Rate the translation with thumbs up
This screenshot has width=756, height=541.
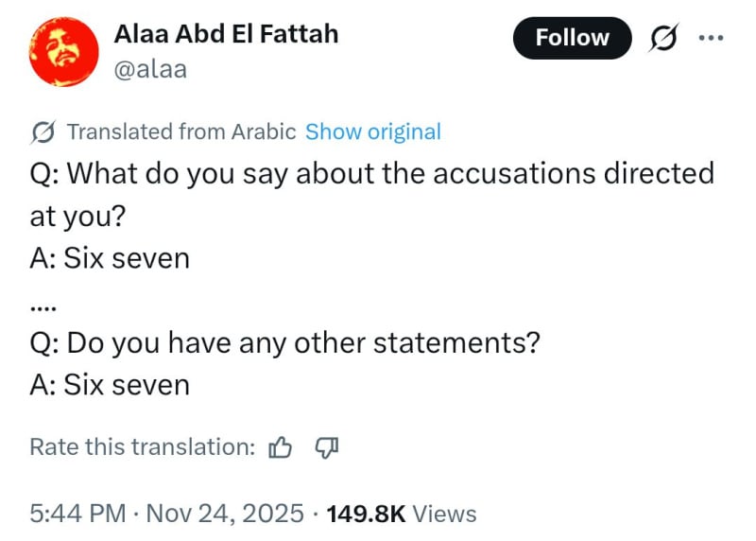280,446
